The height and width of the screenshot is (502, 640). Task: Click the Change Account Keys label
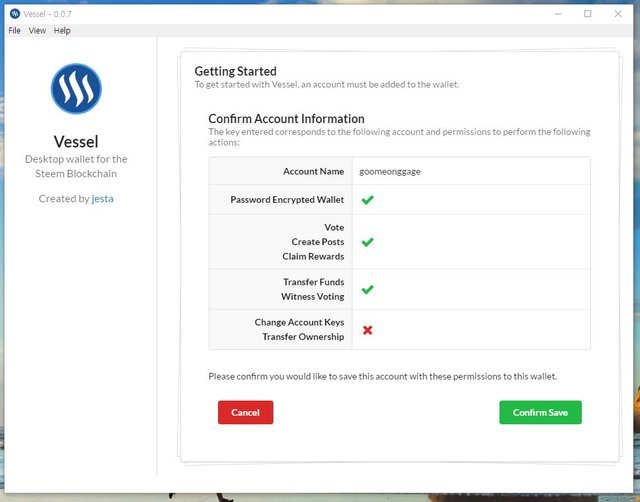coord(299,322)
